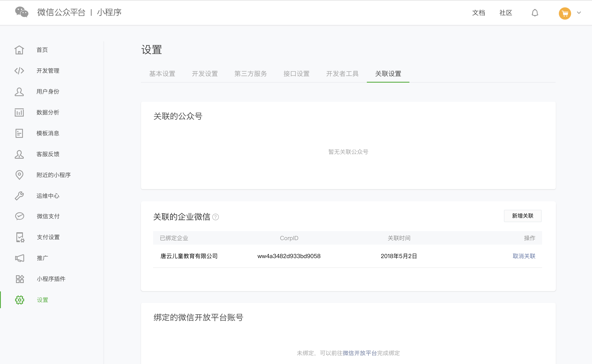
Task: Switch to the 第三方服务 tab
Action: [x=250, y=74]
